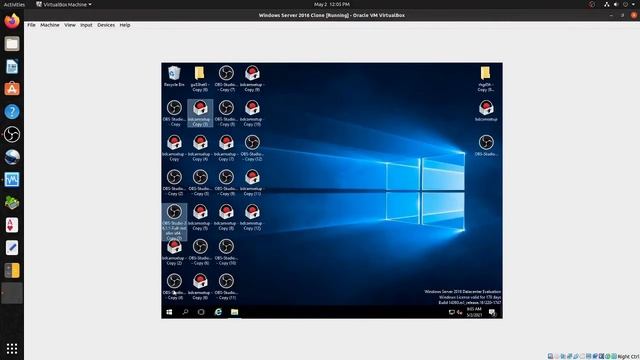Click the highlighted bdcamsetup Copy (3) icon

[200, 113]
